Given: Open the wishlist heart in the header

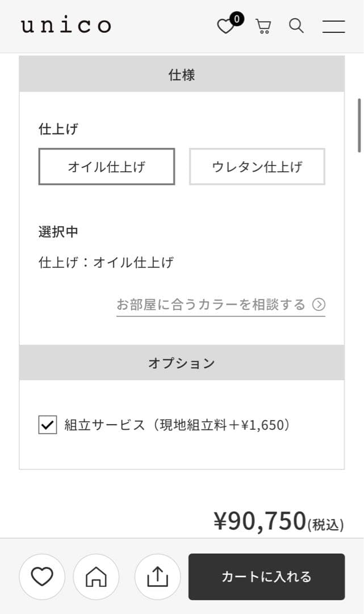Looking at the screenshot, I should click(225, 26).
